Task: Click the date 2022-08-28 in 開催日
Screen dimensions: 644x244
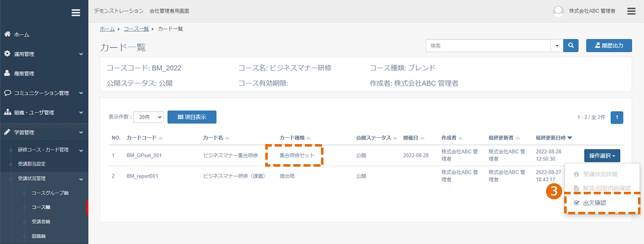Action: pos(416,156)
